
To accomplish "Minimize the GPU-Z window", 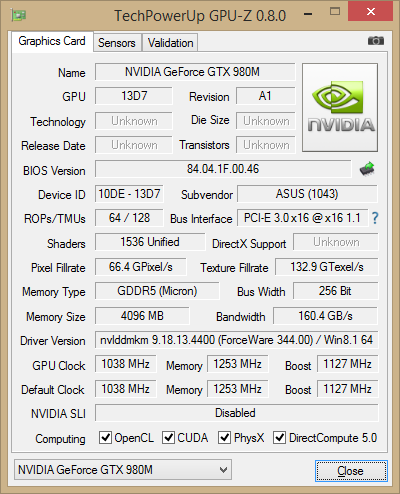I will coord(308,14).
